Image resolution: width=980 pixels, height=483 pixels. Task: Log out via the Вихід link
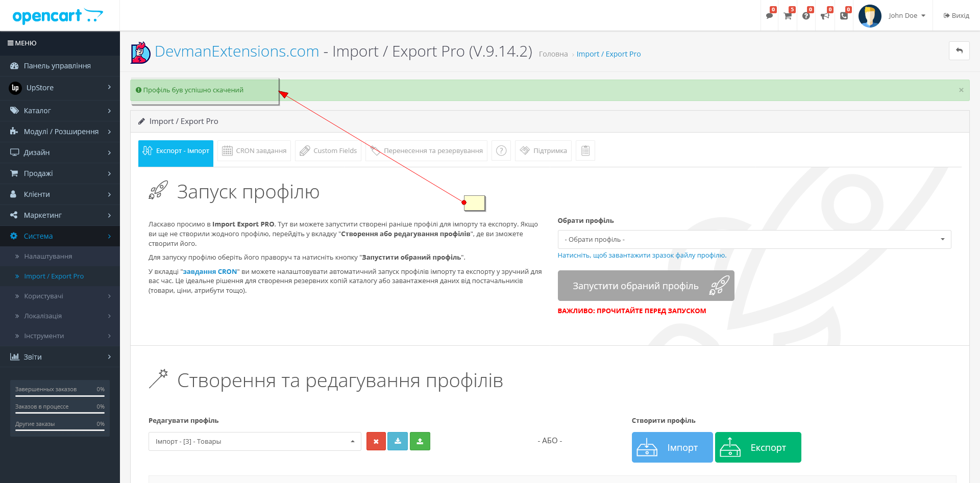tap(956, 16)
